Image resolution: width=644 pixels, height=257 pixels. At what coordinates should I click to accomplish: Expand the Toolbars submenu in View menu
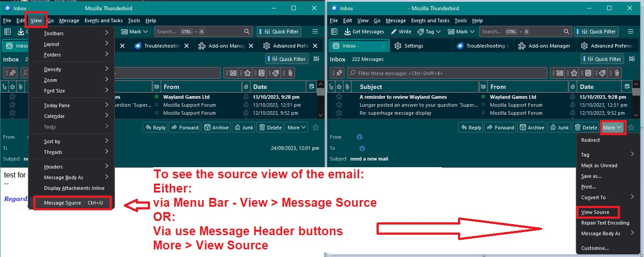click(x=71, y=33)
